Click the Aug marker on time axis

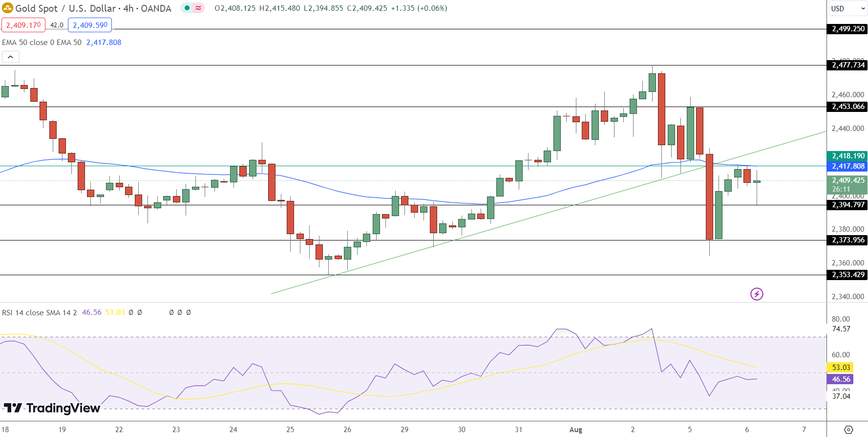click(575, 430)
